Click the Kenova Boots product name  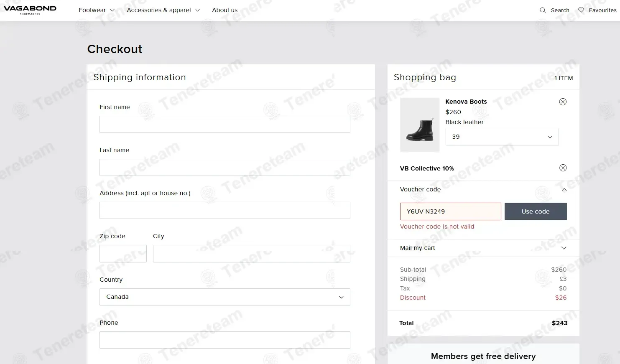[x=466, y=102]
